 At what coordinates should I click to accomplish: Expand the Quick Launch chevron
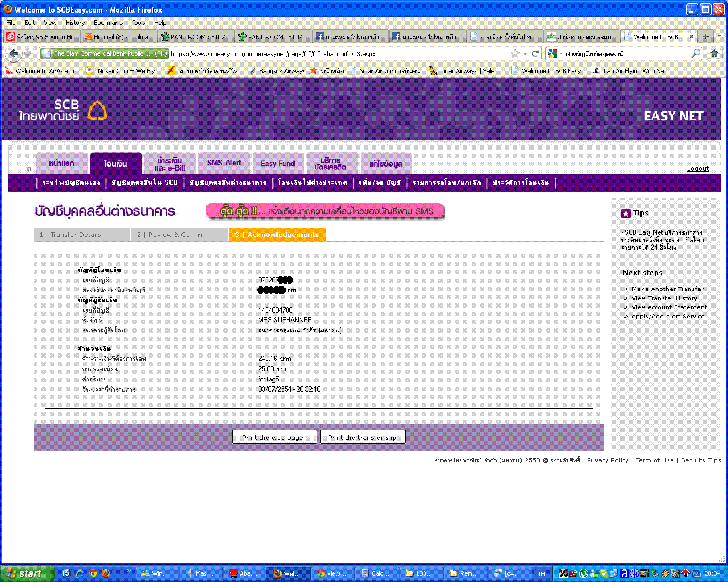129,570
